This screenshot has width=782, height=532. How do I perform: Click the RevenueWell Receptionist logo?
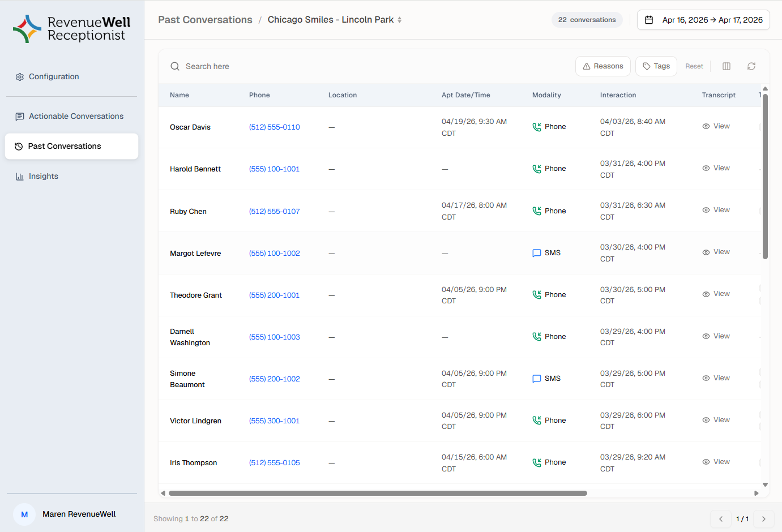(72, 29)
